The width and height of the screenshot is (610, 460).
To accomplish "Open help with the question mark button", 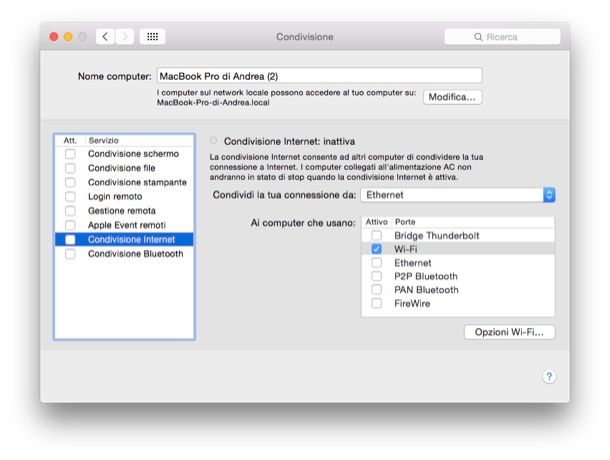I will pos(549,376).
